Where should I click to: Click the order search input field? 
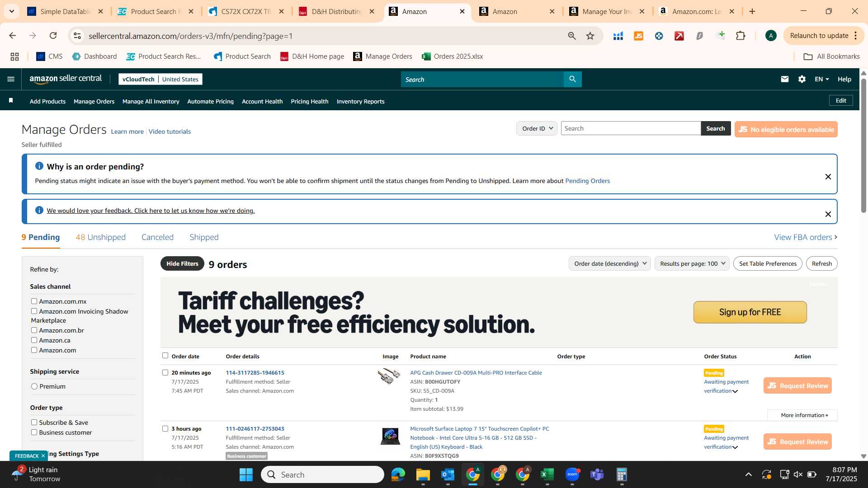pos(631,128)
